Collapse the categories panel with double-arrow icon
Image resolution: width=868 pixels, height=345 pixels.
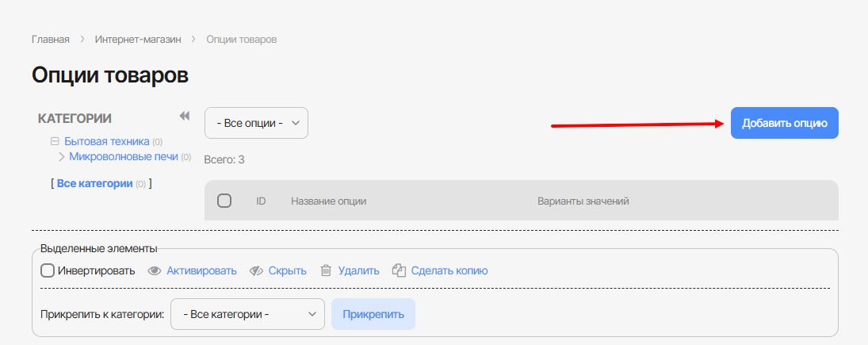click(185, 117)
